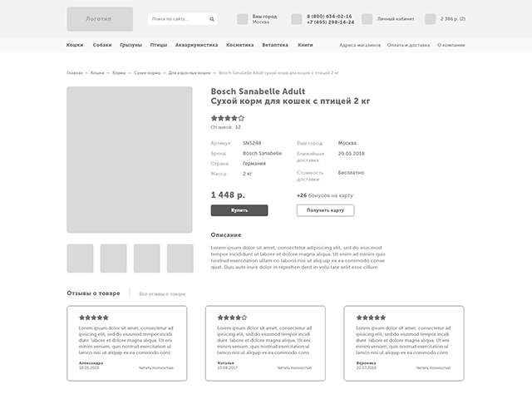Open the Аквариумистика category menu
The width and height of the screenshot is (532, 399).
(196, 44)
